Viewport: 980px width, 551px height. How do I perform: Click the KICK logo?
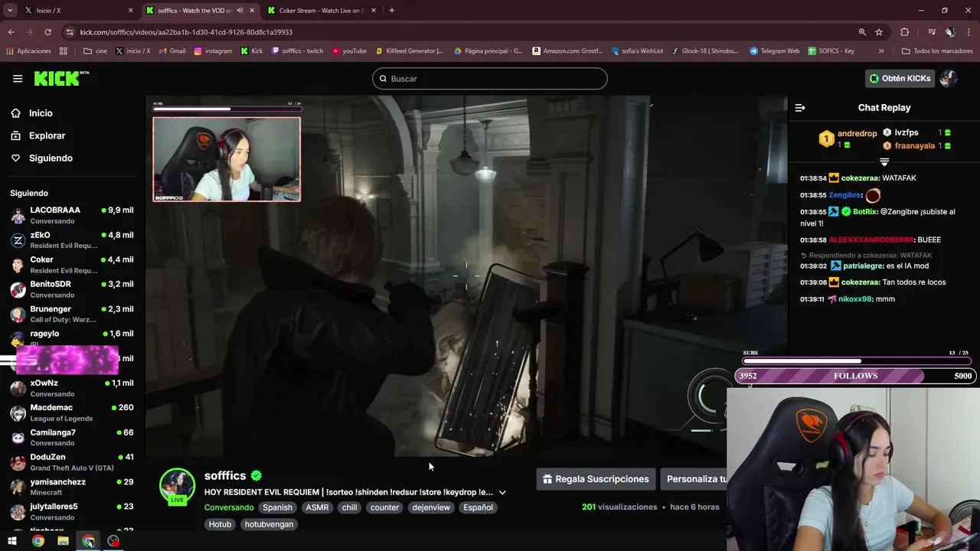click(61, 78)
